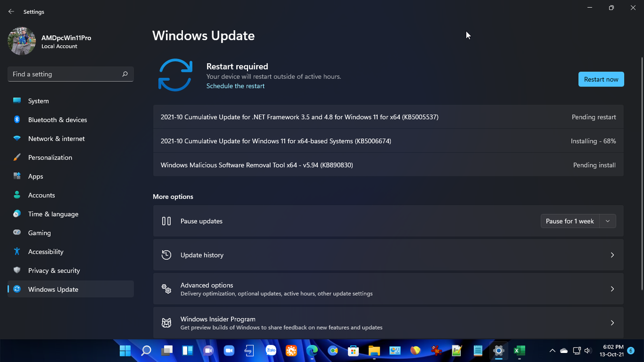Select the Malicious Software Removal Tool row
Viewport: 644px width, 362px height.
[388, 165]
